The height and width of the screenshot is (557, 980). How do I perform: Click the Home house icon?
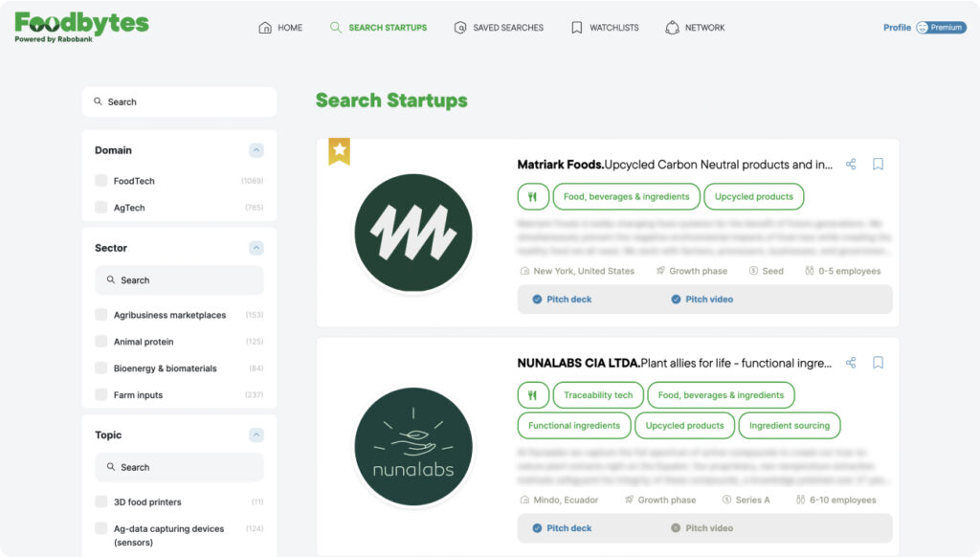[265, 28]
